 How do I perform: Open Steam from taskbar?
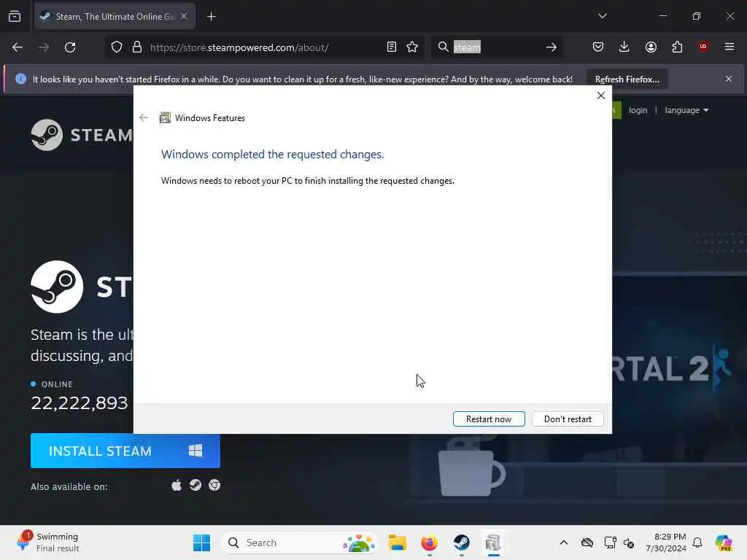coord(461,542)
